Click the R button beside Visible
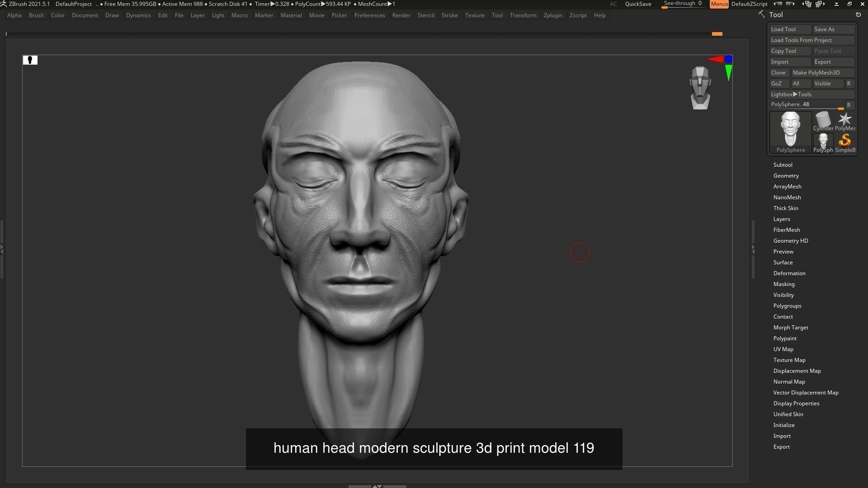This screenshot has height=488, width=868. point(849,84)
